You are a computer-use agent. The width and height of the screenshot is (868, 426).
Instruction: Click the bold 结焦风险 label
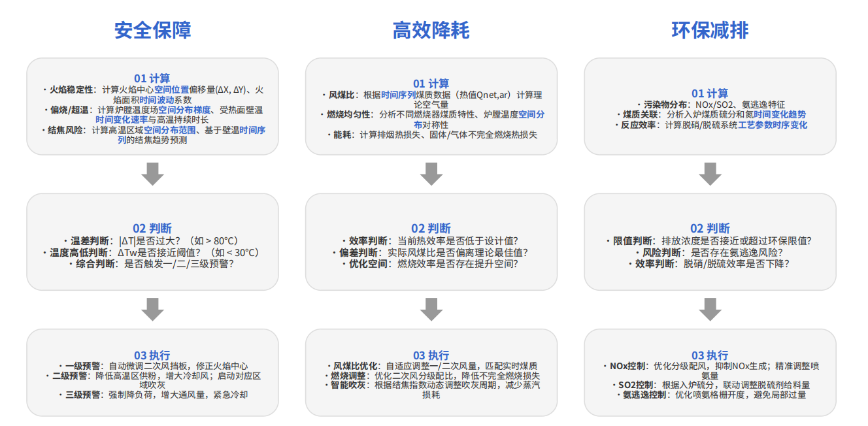click(66, 130)
